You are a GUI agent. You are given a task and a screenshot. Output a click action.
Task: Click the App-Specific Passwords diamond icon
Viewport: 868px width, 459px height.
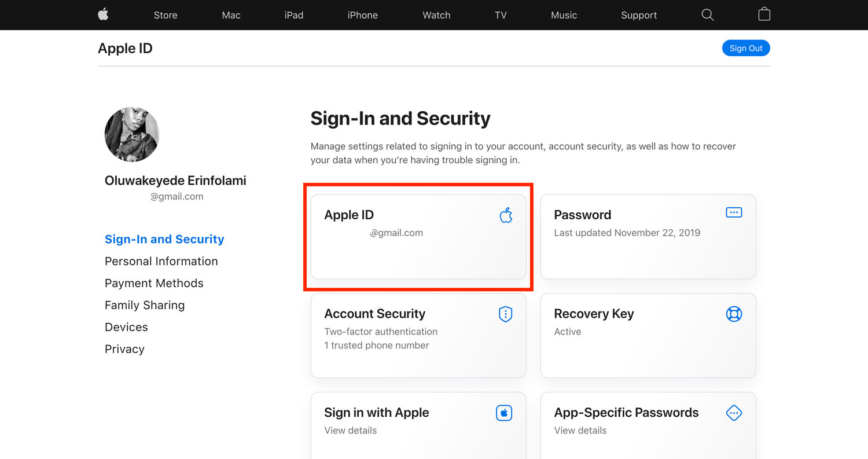(x=734, y=413)
